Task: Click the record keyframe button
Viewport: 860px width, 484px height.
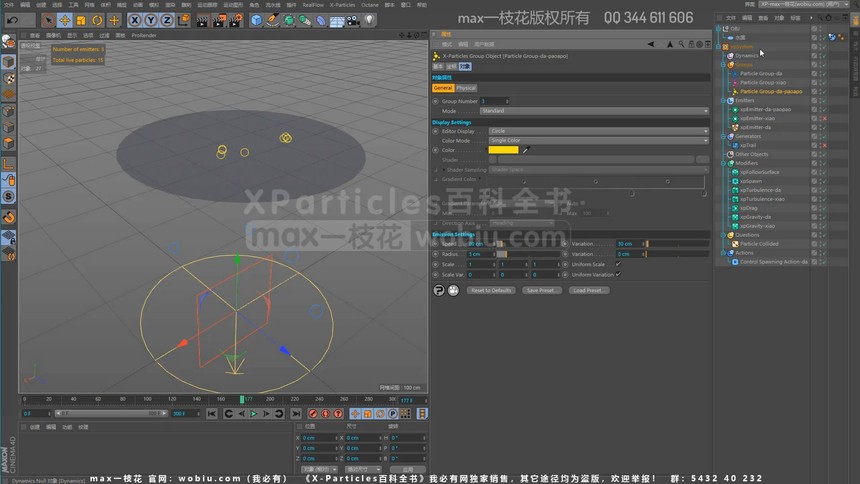Action: [x=313, y=414]
